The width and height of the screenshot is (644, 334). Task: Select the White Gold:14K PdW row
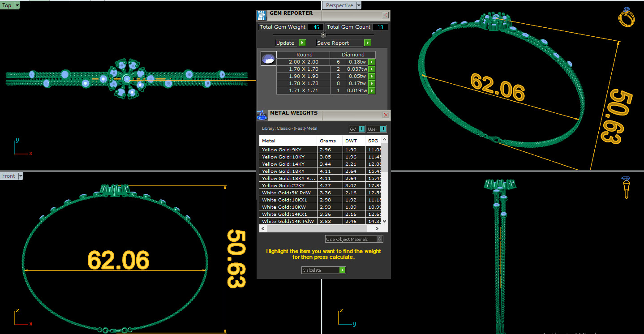[x=320, y=221]
